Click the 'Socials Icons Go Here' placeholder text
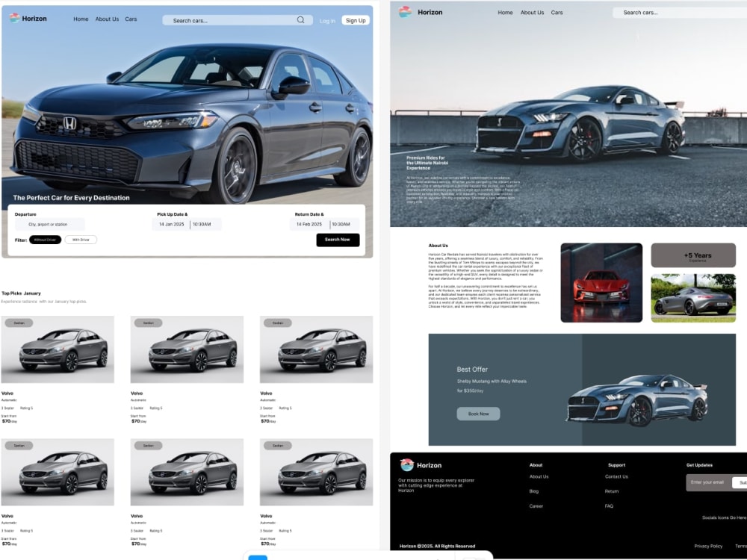 pyautogui.click(x=724, y=517)
